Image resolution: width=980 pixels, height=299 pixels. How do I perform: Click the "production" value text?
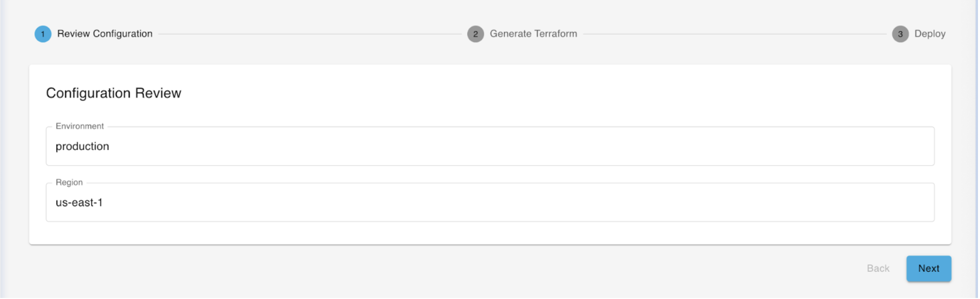tap(83, 146)
